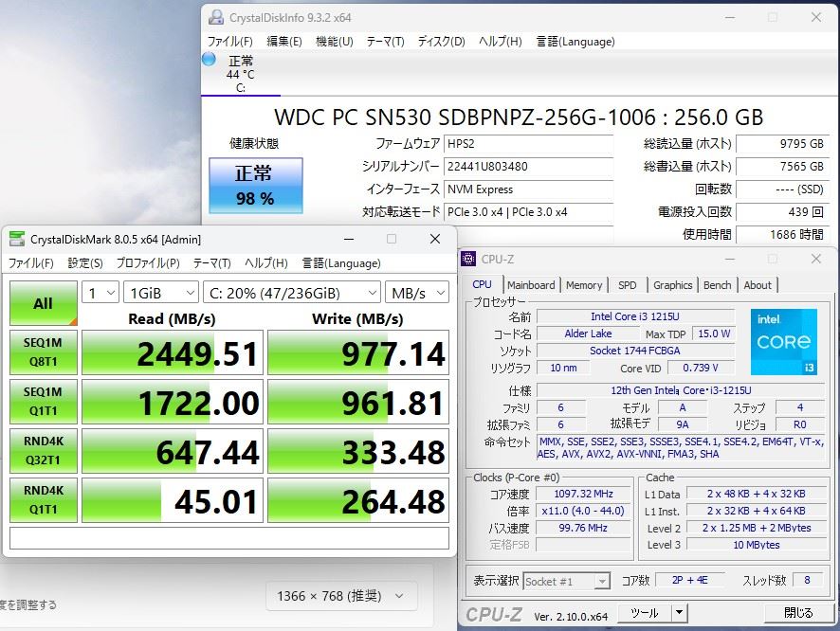
Task: Open the unit dropdown showing MB/s
Action: pos(417,294)
